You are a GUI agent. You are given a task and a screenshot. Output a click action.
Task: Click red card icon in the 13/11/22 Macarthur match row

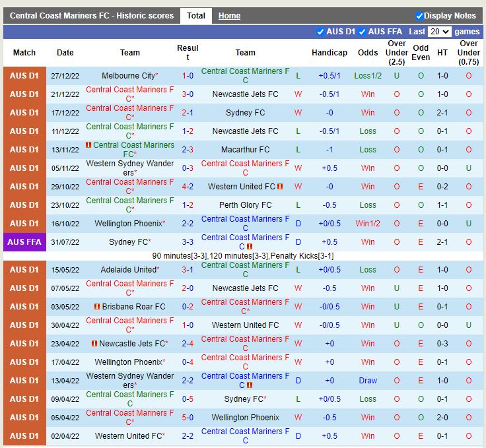(x=88, y=145)
